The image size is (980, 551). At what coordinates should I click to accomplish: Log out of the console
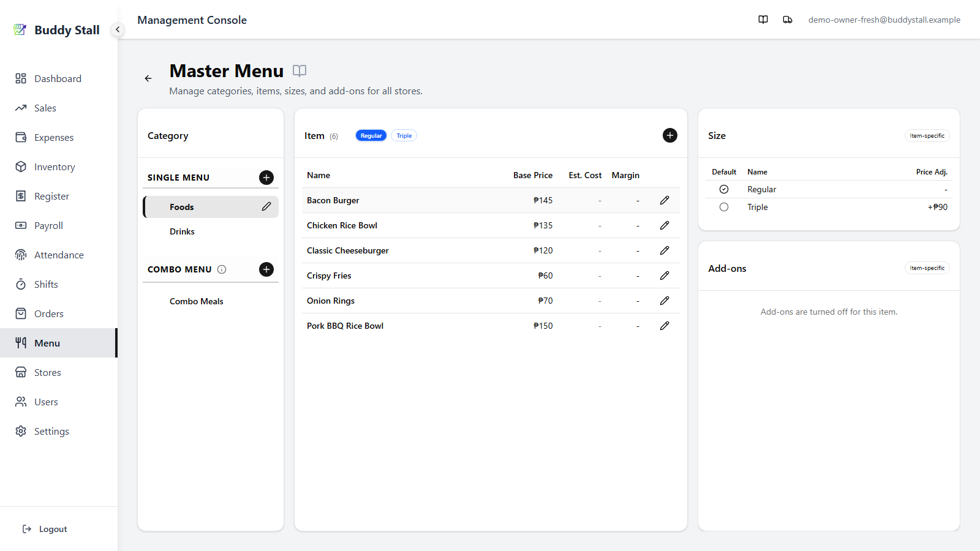coord(45,529)
